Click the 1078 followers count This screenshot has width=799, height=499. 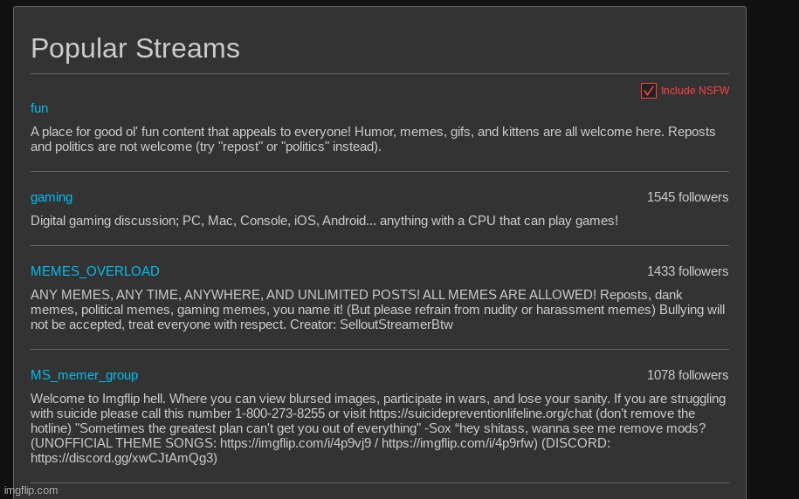tap(687, 375)
